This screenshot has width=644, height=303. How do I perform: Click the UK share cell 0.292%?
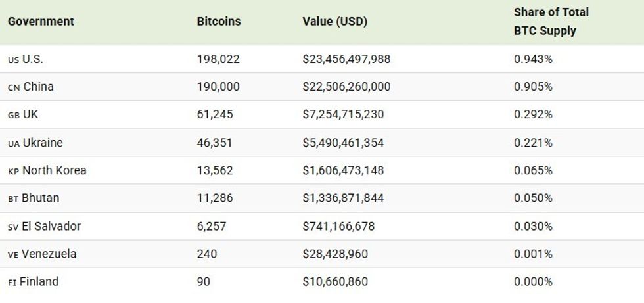point(533,114)
